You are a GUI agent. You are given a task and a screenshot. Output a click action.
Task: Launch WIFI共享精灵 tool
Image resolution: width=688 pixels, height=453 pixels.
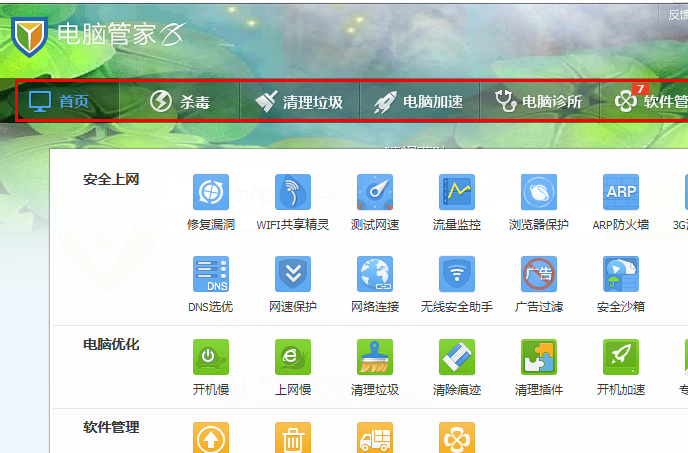[292, 192]
